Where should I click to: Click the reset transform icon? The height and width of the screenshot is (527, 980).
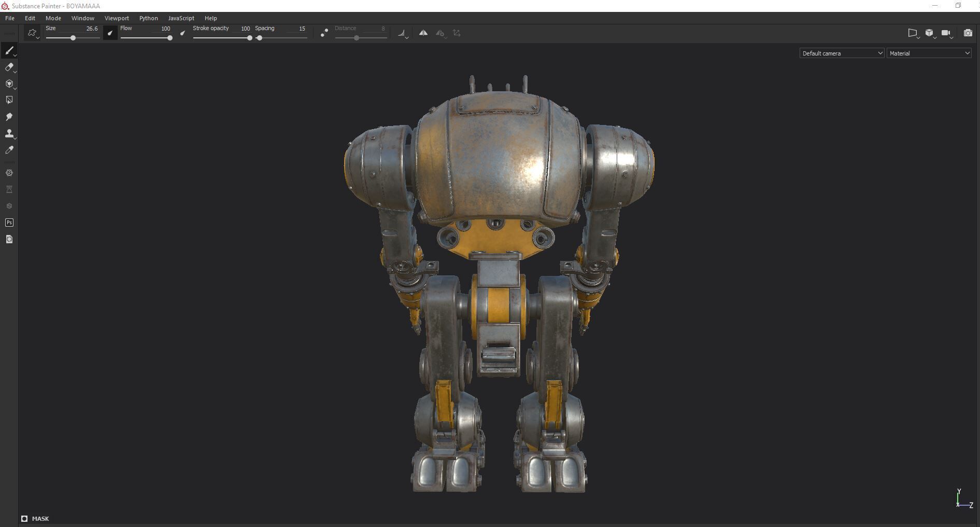(457, 33)
